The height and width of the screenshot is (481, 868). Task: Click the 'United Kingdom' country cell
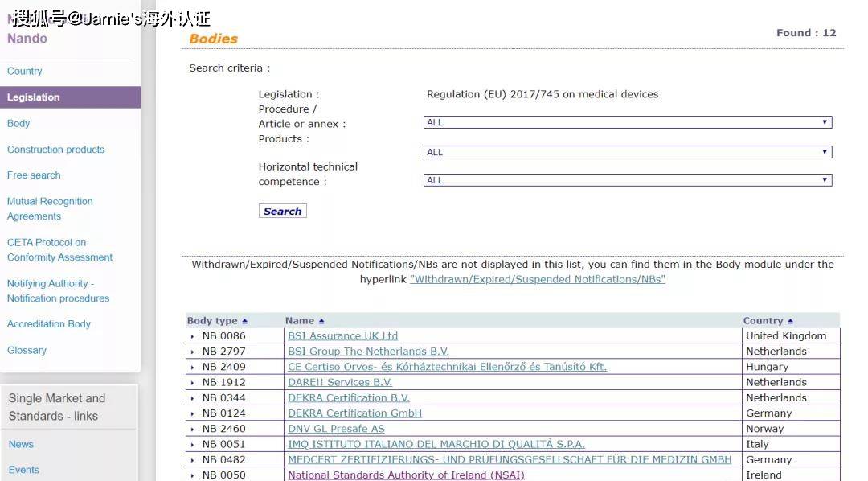pyautogui.click(x=786, y=335)
